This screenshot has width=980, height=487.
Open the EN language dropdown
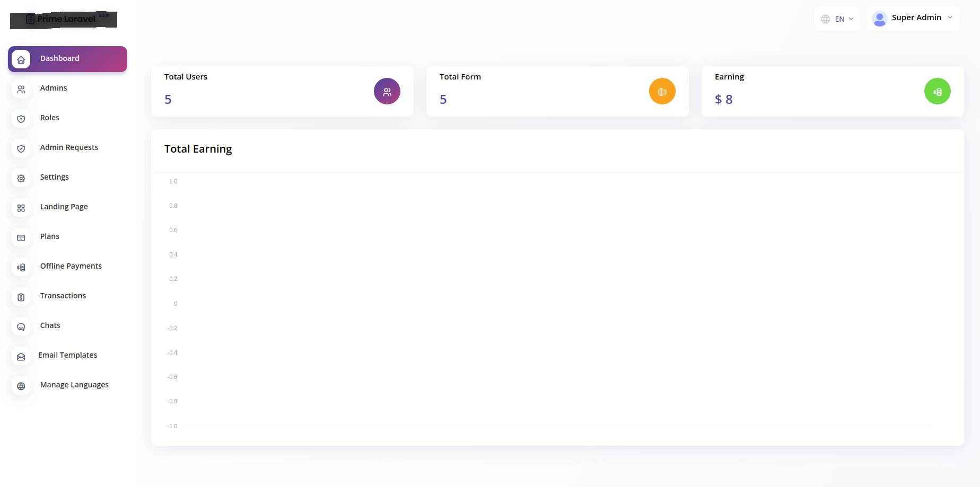837,19
